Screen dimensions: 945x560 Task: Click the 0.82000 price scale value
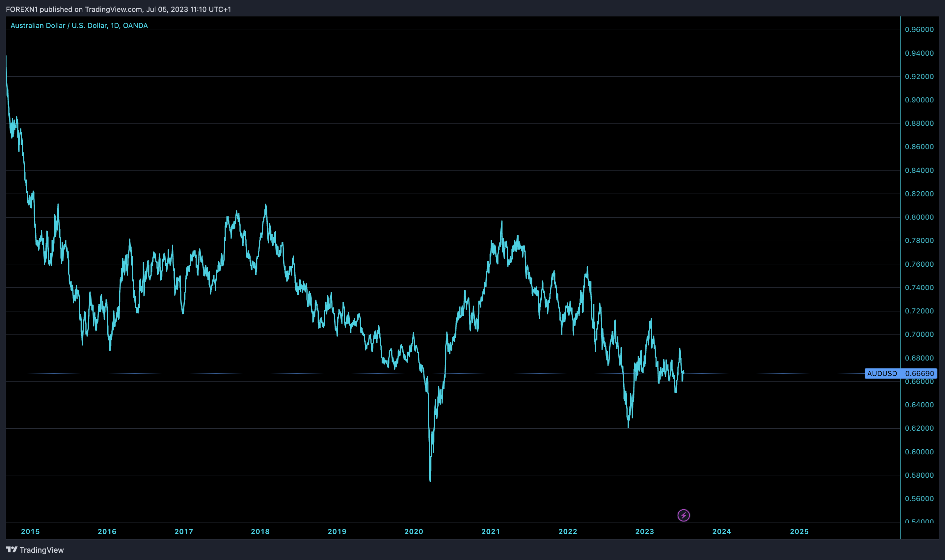click(x=919, y=194)
